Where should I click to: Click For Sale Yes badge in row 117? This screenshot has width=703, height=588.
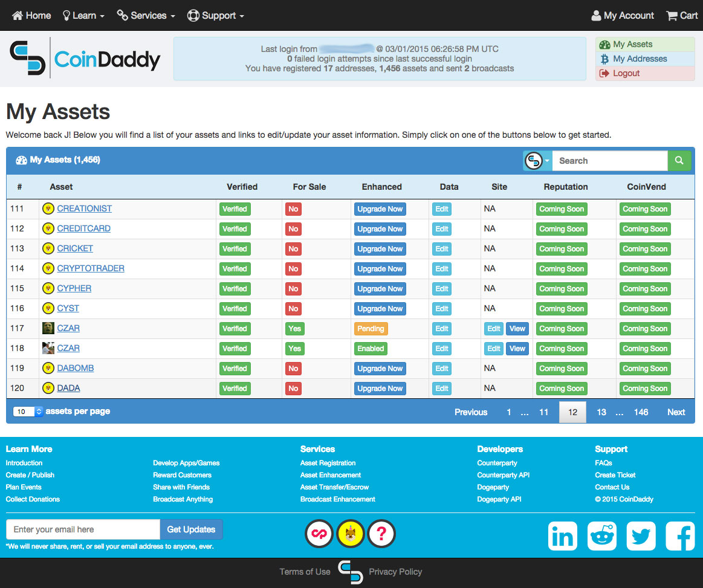(x=294, y=329)
